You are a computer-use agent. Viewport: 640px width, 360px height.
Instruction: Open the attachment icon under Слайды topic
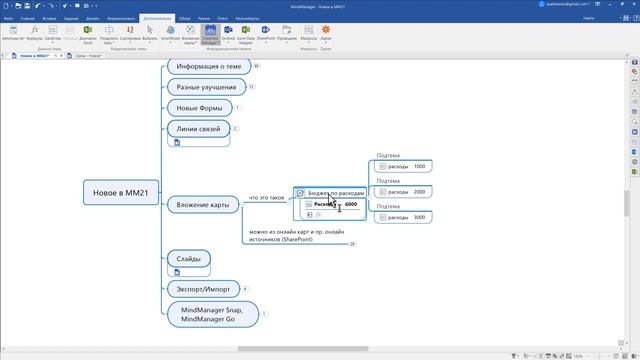pos(177,272)
